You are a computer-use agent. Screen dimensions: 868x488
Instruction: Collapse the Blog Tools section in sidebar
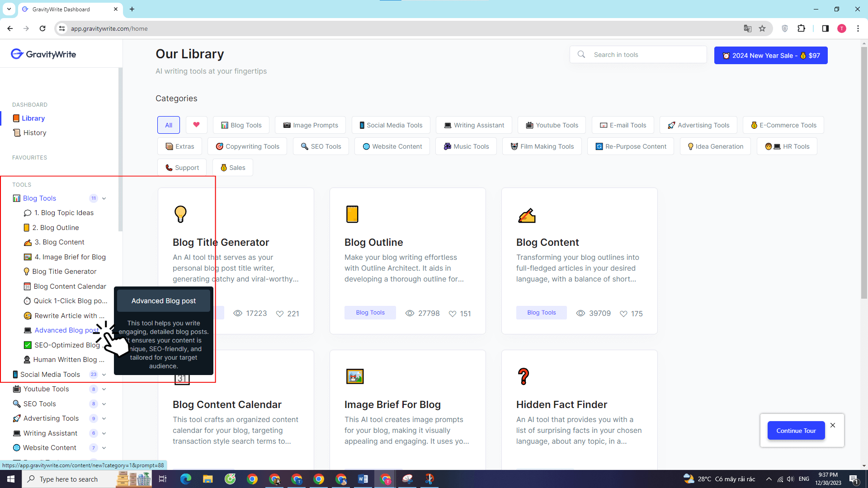tap(104, 198)
